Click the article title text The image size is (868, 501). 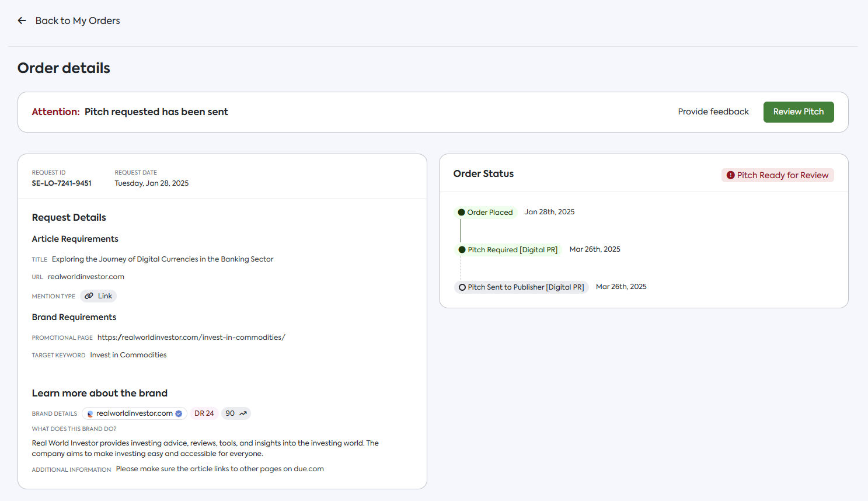[x=162, y=259]
